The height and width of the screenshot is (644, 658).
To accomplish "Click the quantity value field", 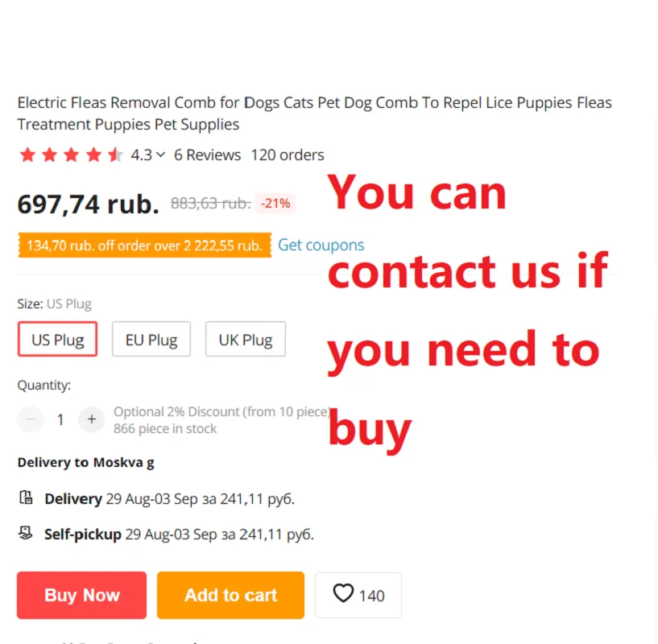I will 60,419.
